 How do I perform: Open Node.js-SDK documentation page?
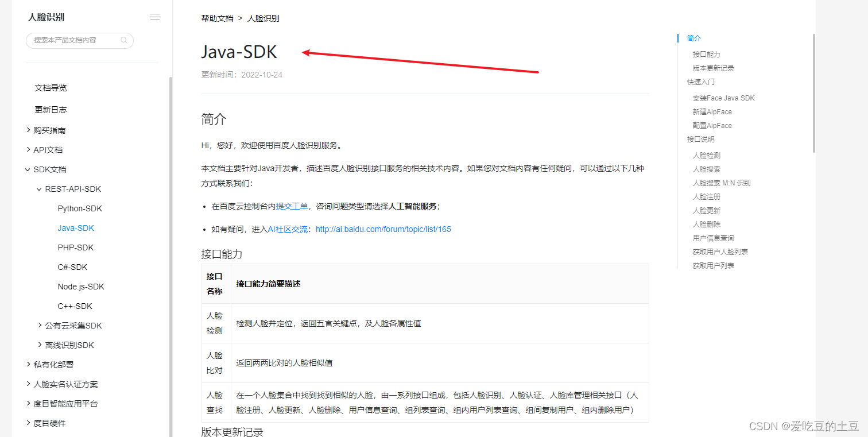coord(81,287)
